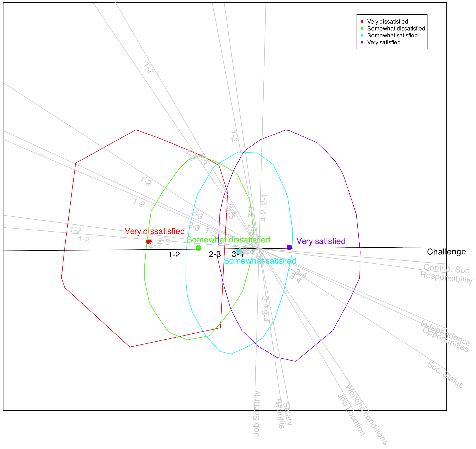Click the Soc. Status axis label
Screen dimensions: 476x449
pos(445,375)
